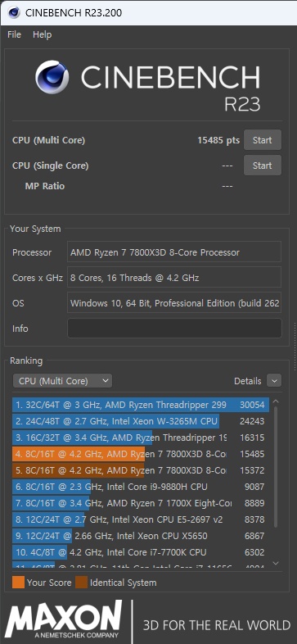297x644 pixels.
Task: Click the Cores x GHz value field
Action: pyautogui.click(x=174, y=277)
